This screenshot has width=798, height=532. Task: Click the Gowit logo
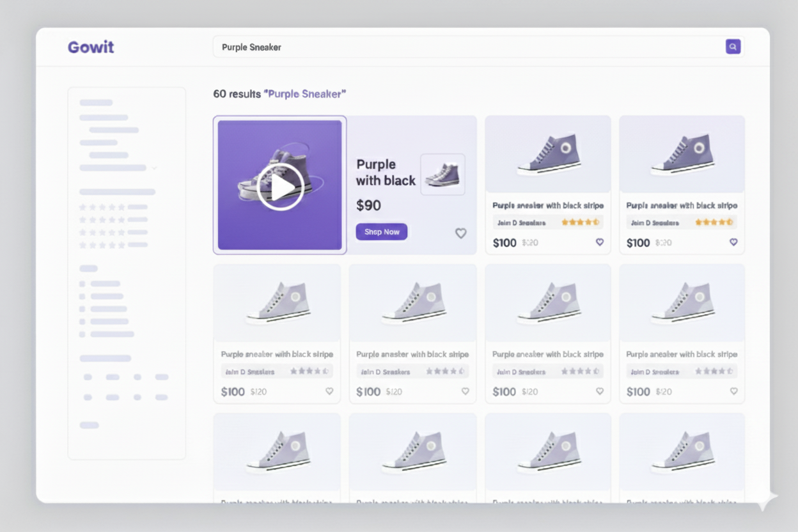pos(91,47)
